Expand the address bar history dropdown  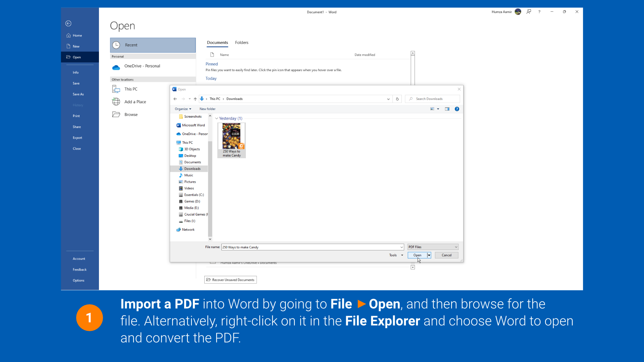388,99
